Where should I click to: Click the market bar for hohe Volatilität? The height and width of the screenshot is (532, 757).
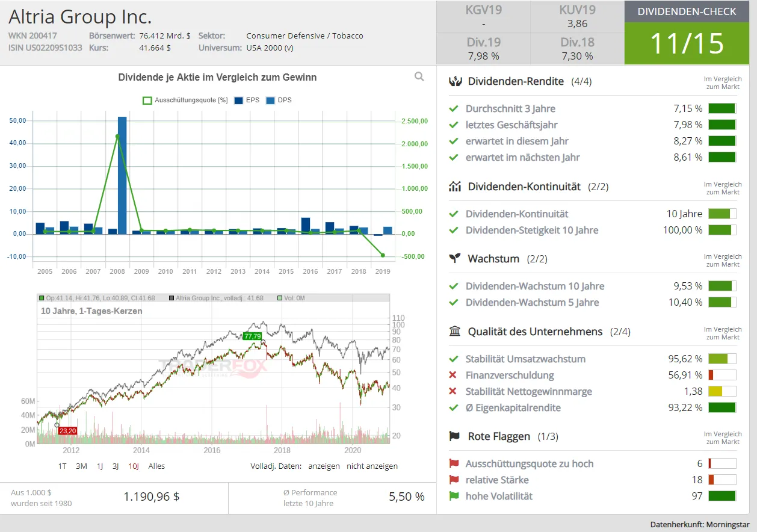click(x=722, y=496)
